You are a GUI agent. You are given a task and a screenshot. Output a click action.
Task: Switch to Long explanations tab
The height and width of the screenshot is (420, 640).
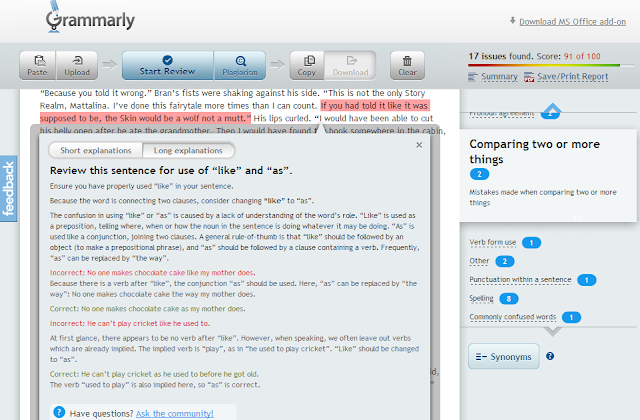tap(188, 150)
